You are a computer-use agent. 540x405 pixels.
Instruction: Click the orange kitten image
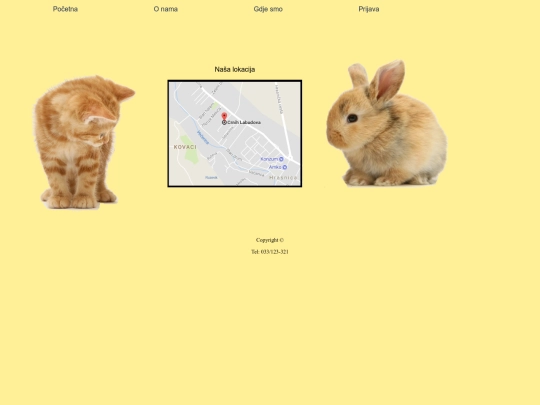pyautogui.click(x=84, y=142)
